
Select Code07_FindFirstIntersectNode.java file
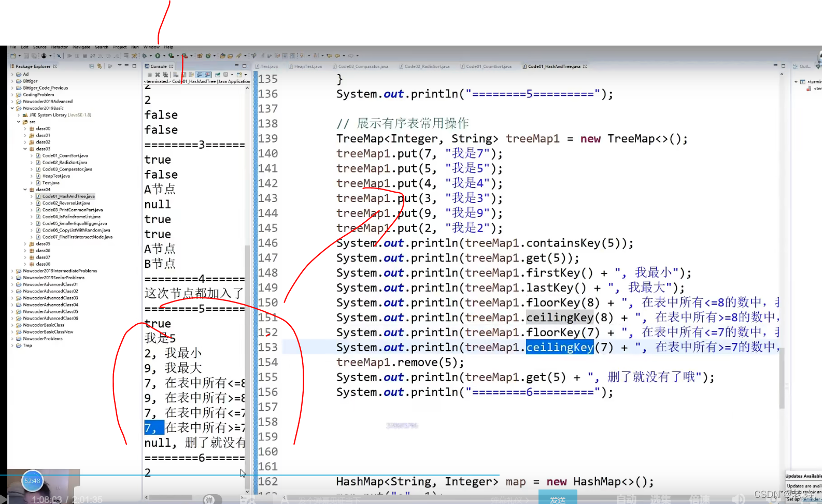[77, 237]
